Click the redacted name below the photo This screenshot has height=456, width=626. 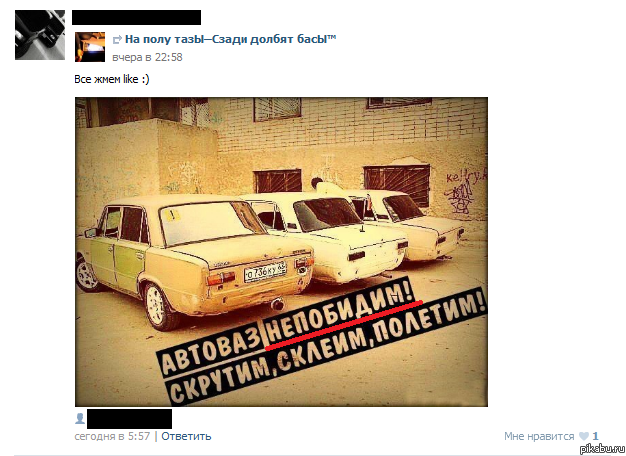tap(129, 419)
